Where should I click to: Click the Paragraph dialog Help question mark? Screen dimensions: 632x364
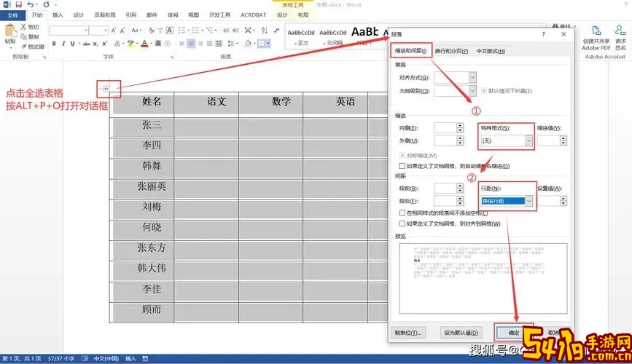(x=543, y=34)
